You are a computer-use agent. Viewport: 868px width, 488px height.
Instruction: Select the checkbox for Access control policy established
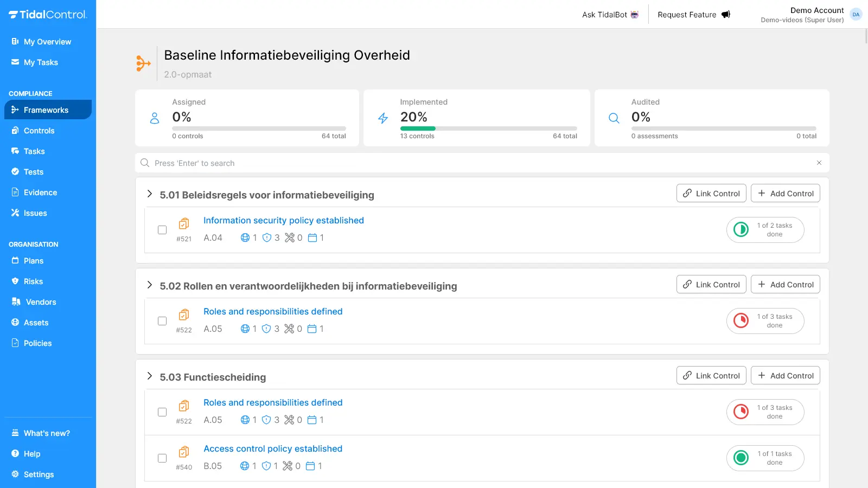(162, 458)
